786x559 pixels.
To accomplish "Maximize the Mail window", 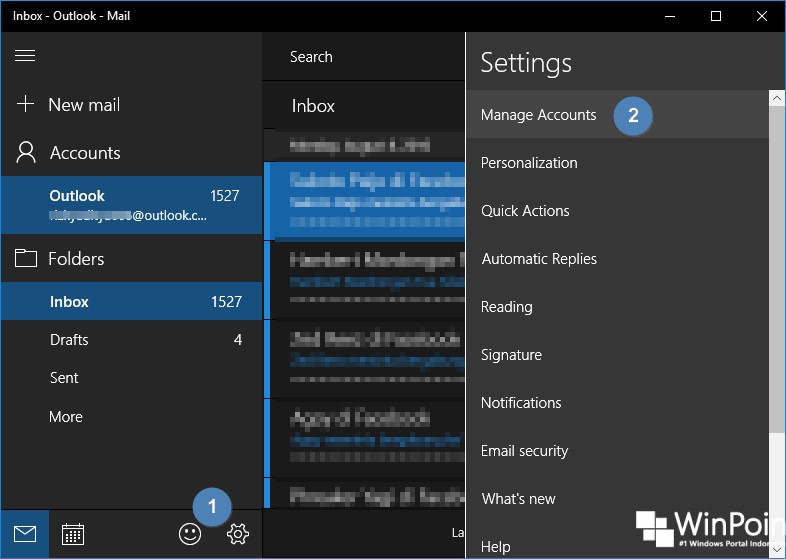I will coord(716,16).
